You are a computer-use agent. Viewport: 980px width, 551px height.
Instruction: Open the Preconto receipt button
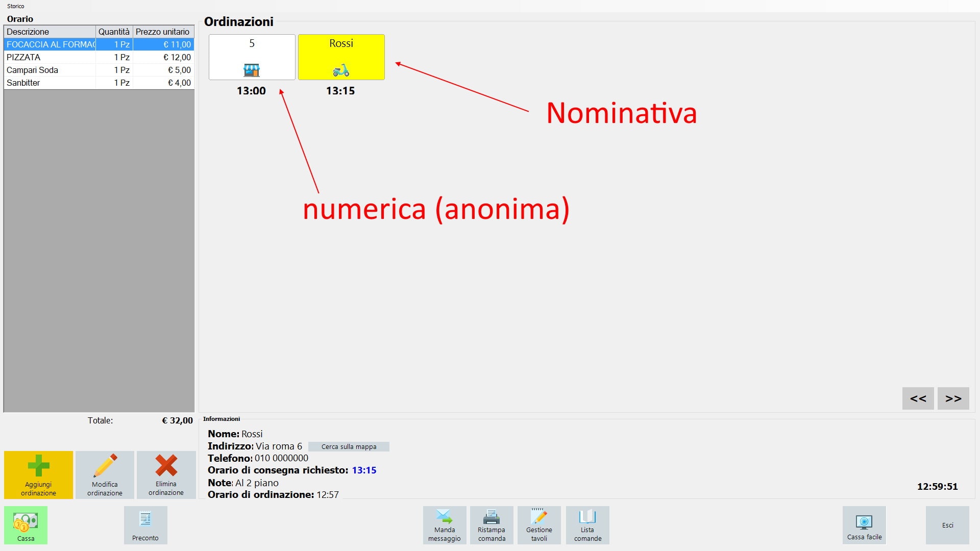click(x=145, y=525)
